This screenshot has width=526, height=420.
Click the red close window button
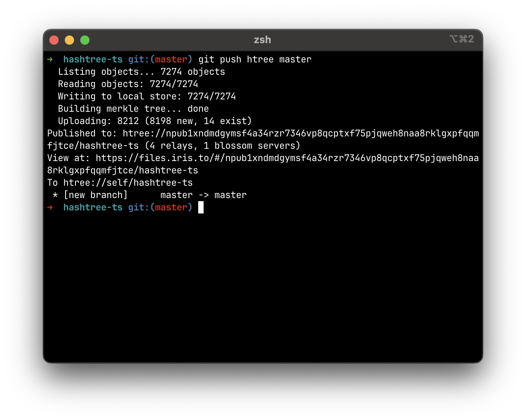pyautogui.click(x=54, y=40)
